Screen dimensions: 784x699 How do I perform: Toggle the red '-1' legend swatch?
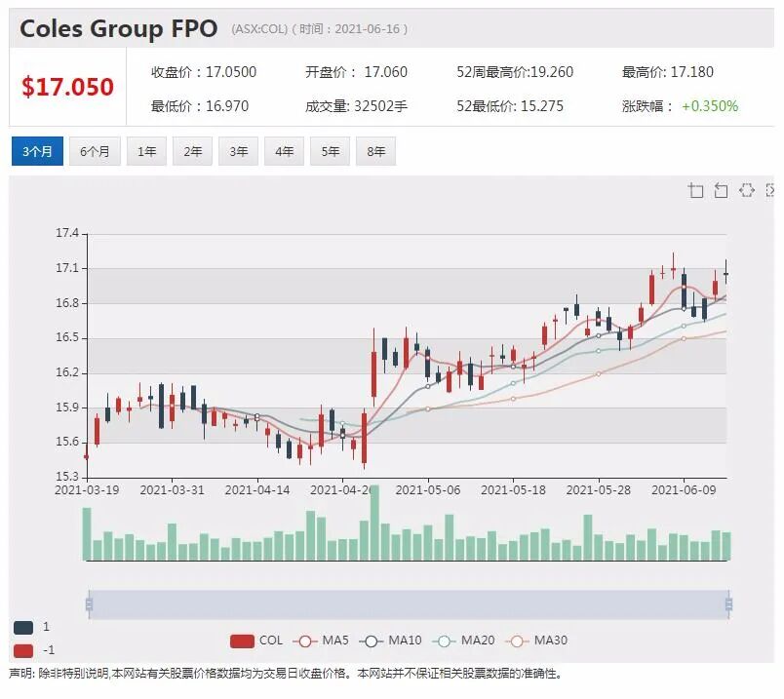(x=23, y=650)
